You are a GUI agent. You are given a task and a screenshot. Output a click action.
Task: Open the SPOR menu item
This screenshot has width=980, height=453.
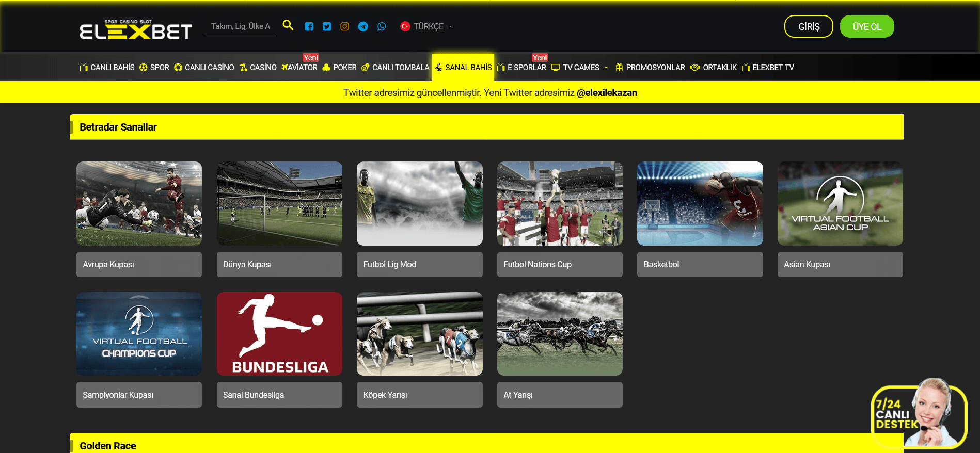point(154,68)
